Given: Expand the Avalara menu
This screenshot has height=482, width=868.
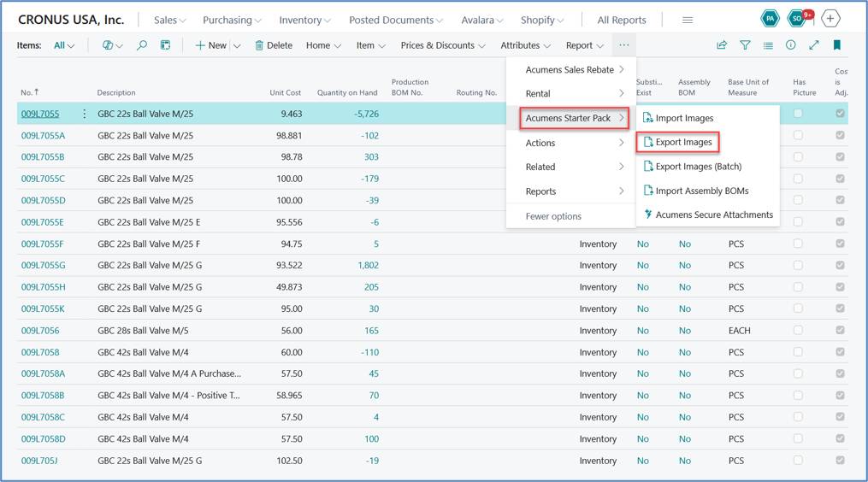Looking at the screenshot, I should (x=482, y=20).
